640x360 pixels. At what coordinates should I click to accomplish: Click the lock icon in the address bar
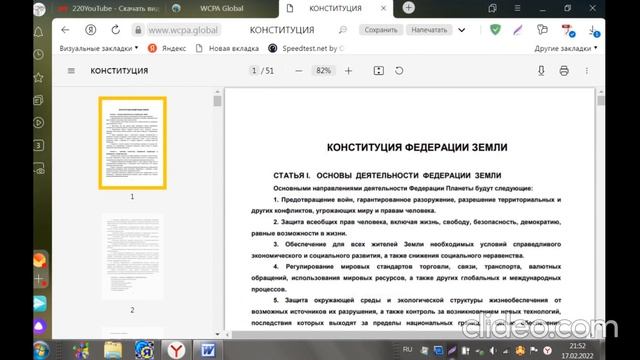(138, 30)
